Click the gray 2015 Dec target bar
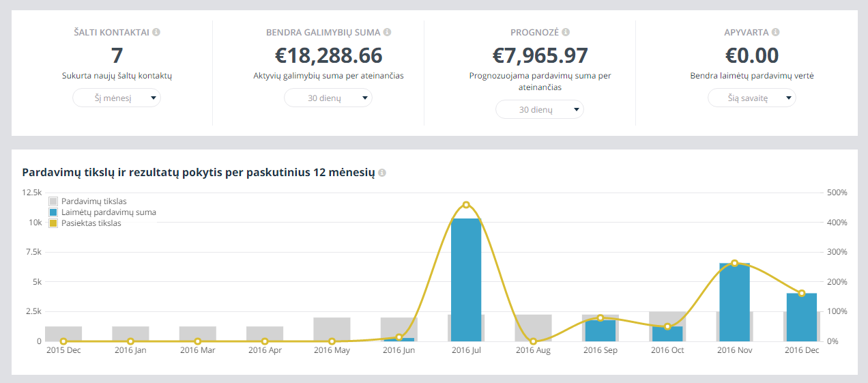Viewport: 868px width, 383px height. pyautogui.click(x=63, y=334)
